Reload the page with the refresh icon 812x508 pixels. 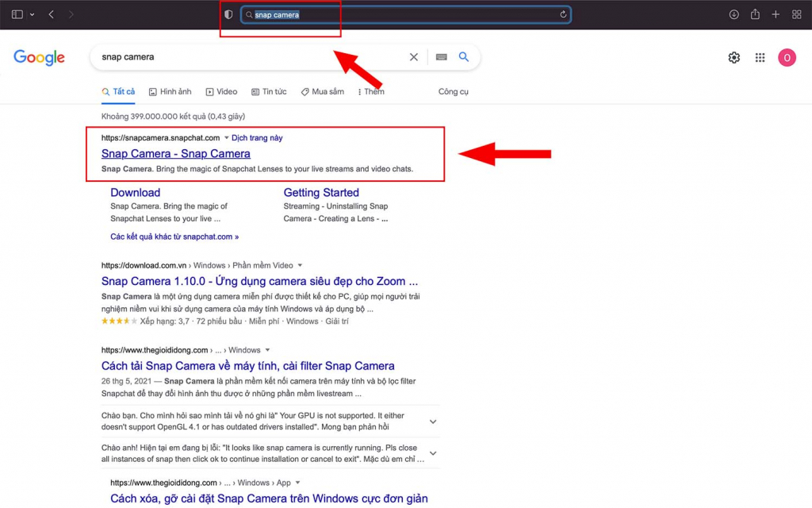(563, 14)
